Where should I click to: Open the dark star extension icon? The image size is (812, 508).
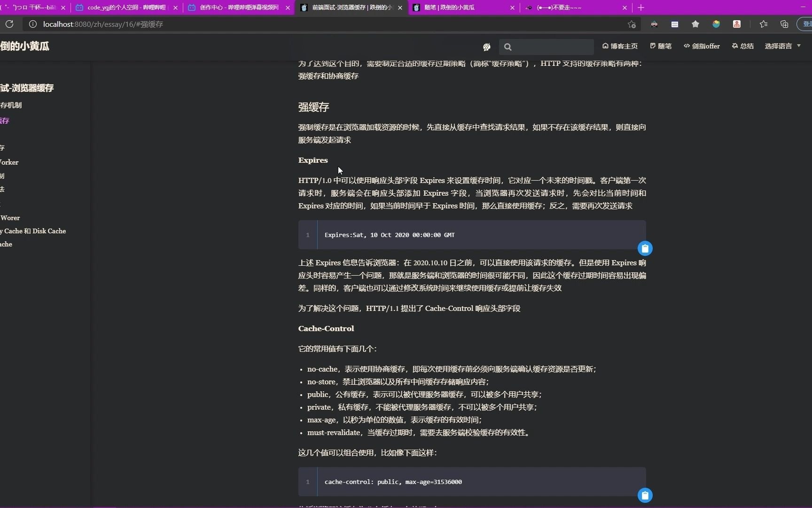click(695, 24)
